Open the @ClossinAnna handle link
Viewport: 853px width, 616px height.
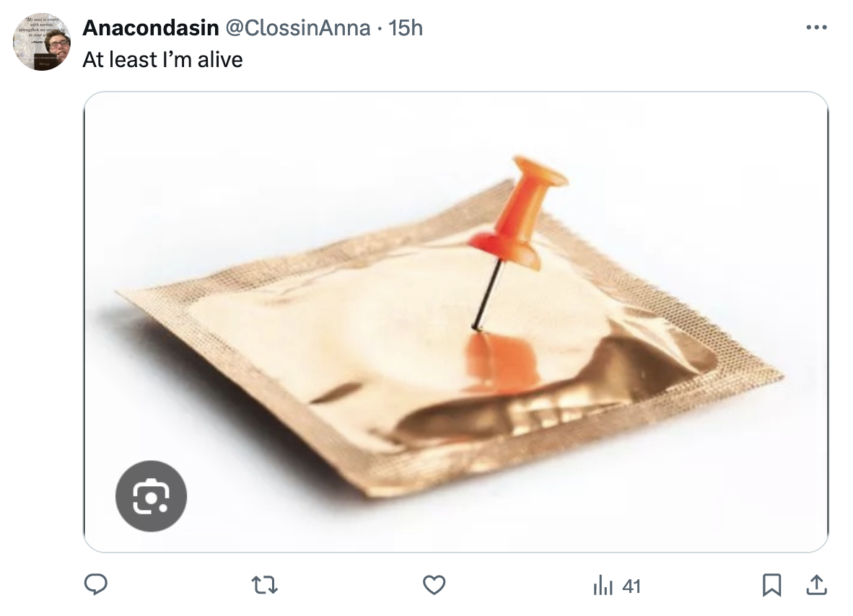click(x=298, y=27)
